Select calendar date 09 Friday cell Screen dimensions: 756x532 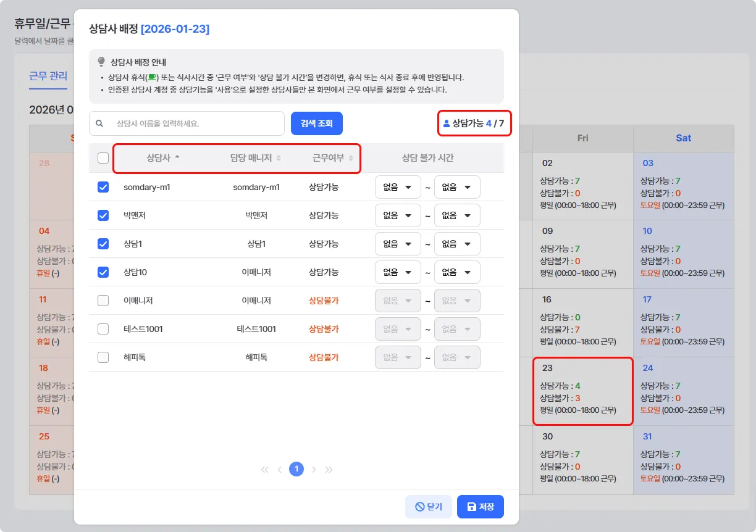[x=583, y=254]
